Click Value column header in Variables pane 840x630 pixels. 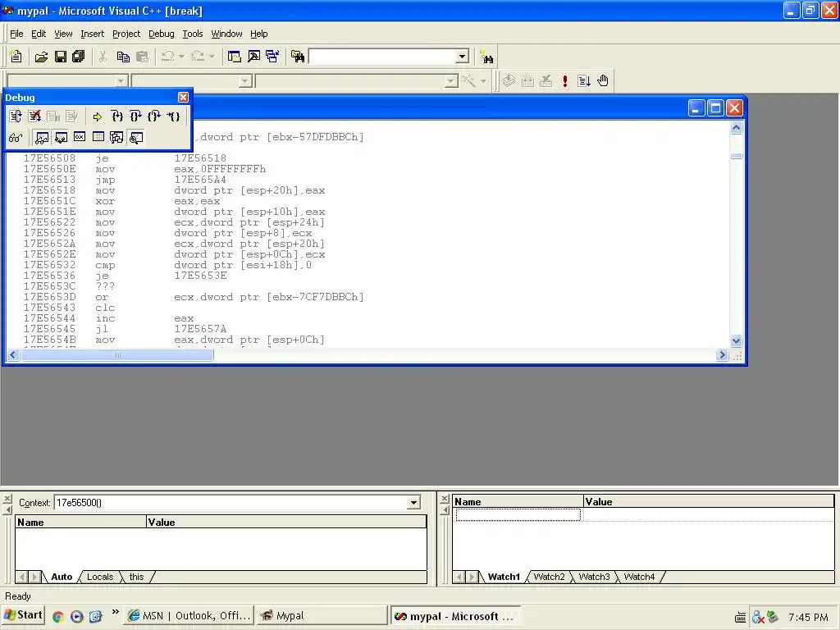286,523
